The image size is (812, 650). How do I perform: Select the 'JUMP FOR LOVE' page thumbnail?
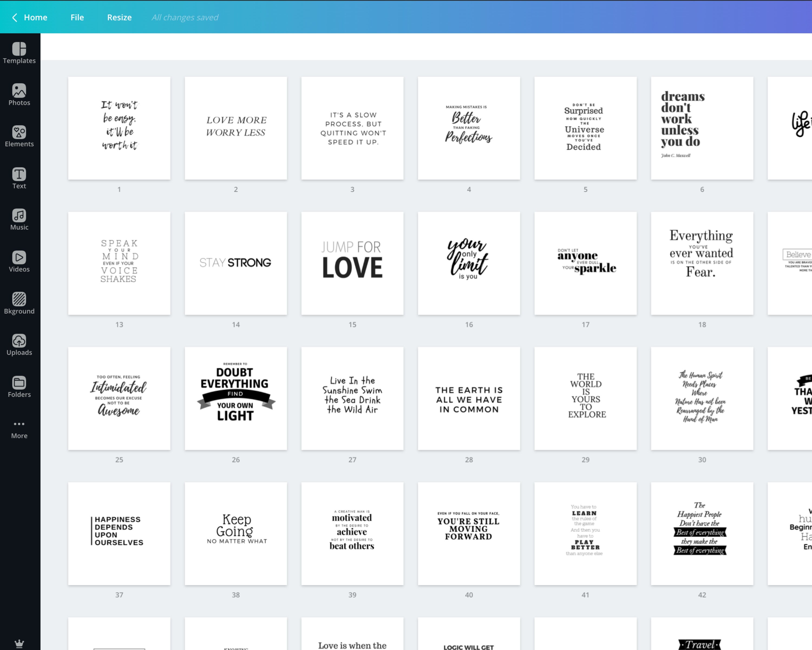pyautogui.click(x=352, y=263)
